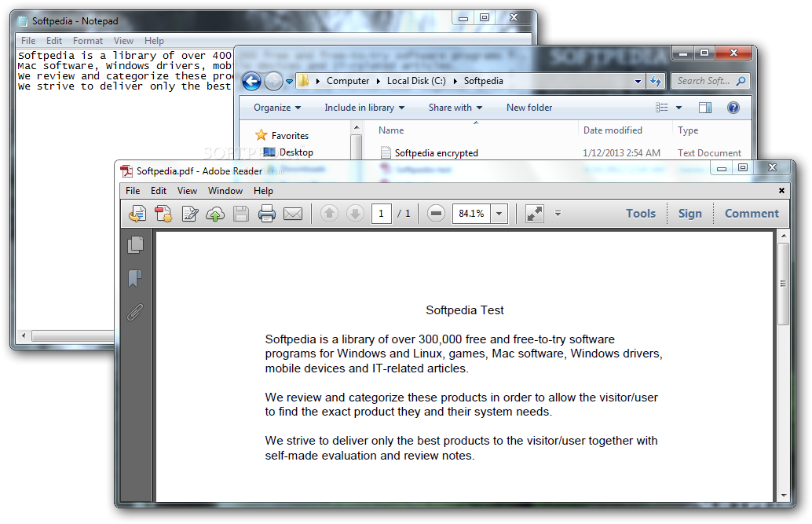Click the Create PDF icon in Adobe Reader

coord(163,214)
